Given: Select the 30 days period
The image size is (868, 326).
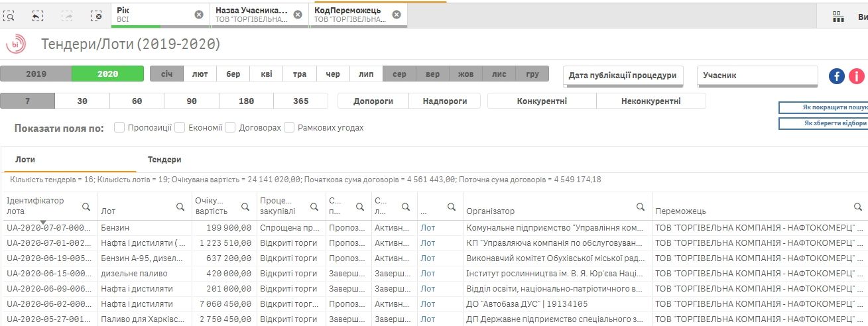Looking at the screenshot, I should coord(82,101).
